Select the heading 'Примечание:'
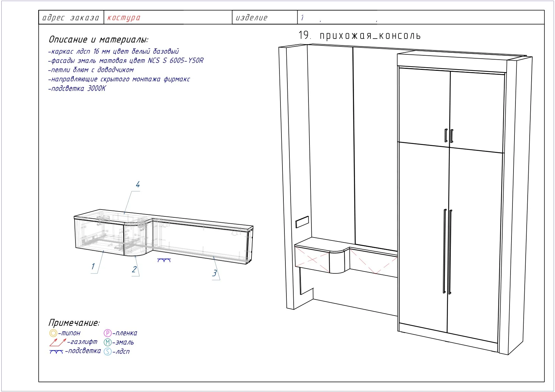 point(74,322)
